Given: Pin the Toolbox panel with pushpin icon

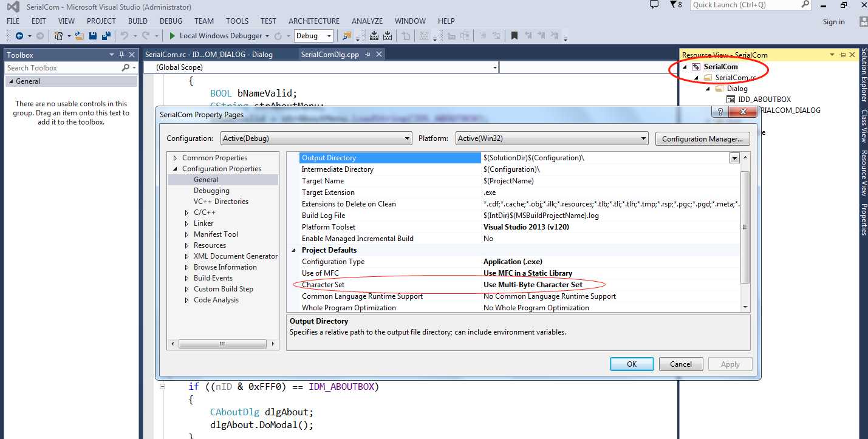Looking at the screenshot, I should [121, 55].
